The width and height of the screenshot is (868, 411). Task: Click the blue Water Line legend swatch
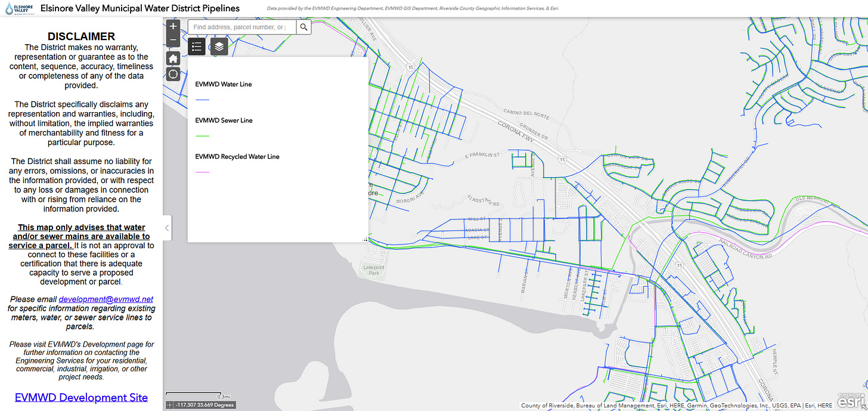click(x=203, y=100)
